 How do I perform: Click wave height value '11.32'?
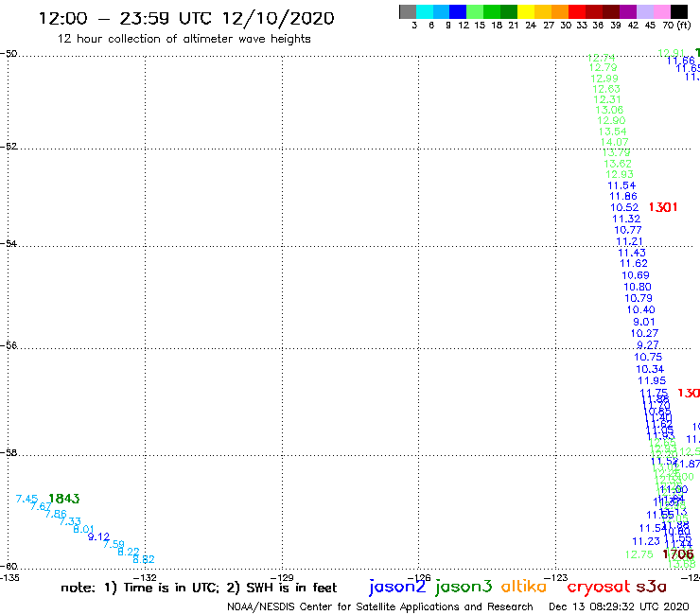click(x=626, y=219)
